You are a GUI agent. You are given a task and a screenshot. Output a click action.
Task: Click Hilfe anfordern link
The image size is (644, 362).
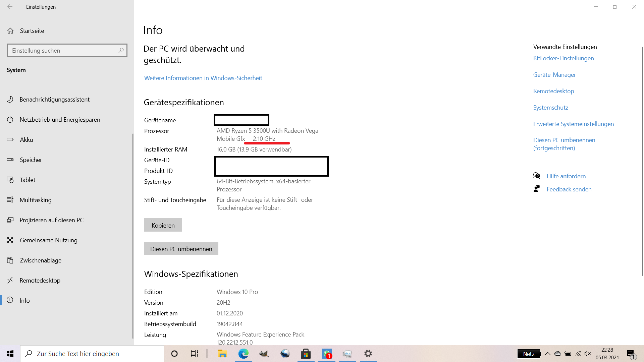[566, 176]
